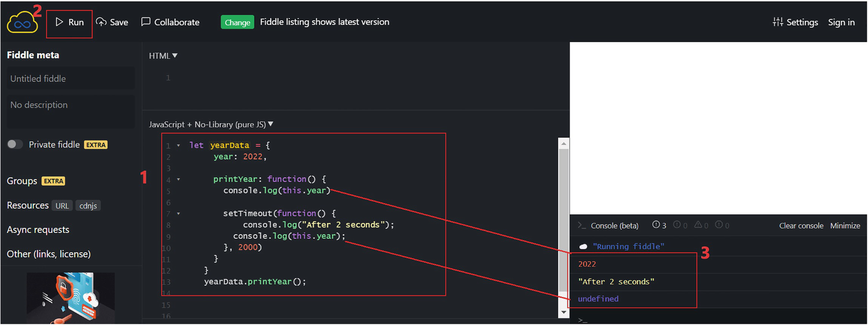Viewport: 868px width, 325px height.
Task: Open the Collaborate chat option
Action: (171, 22)
